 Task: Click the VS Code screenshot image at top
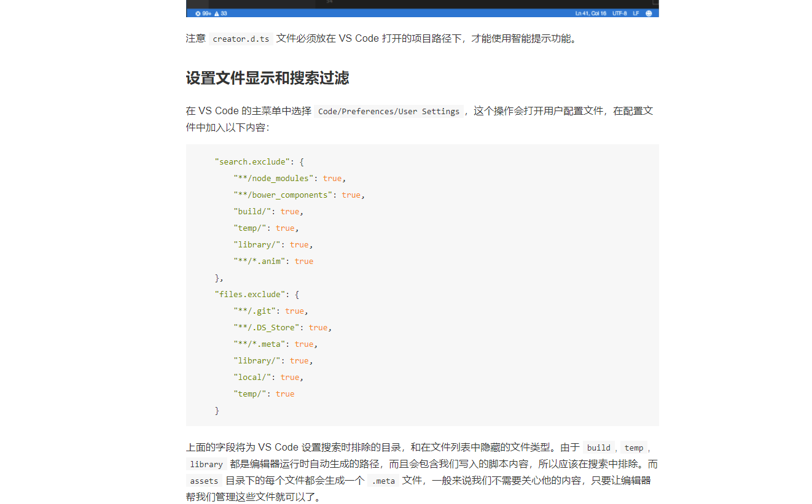coord(423,9)
